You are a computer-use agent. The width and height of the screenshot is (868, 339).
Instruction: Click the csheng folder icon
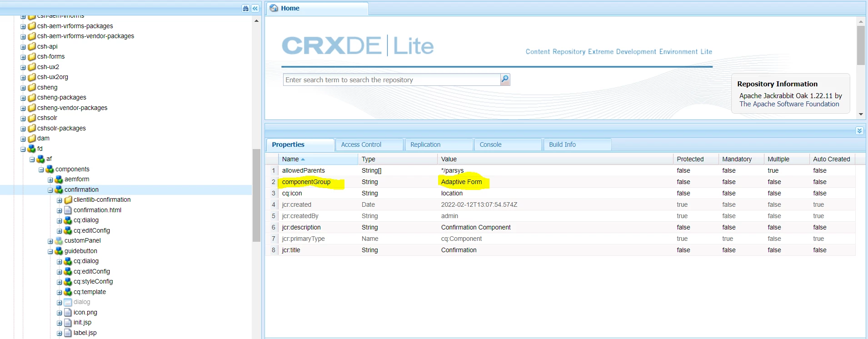coord(32,87)
